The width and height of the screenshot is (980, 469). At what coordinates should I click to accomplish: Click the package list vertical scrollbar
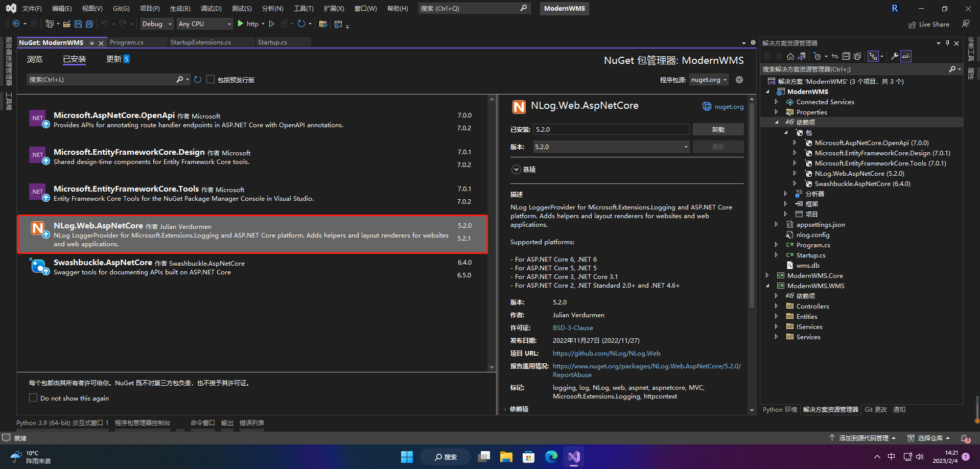pyautogui.click(x=492, y=233)
